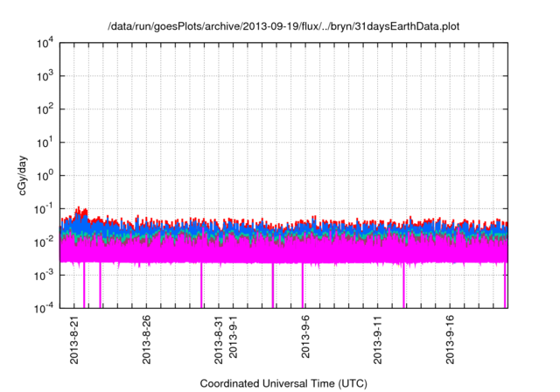Click the 10^-1 y-axis tick label

click(x=44, y=209)
